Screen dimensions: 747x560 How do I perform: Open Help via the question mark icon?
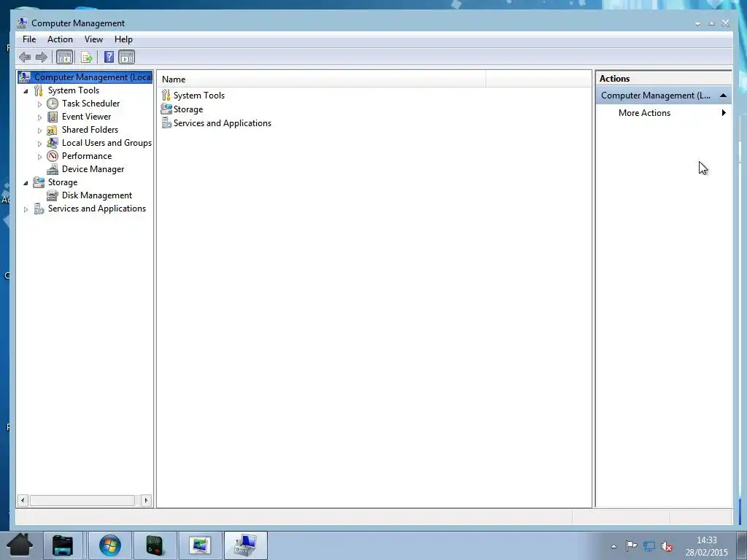(109, 57)
